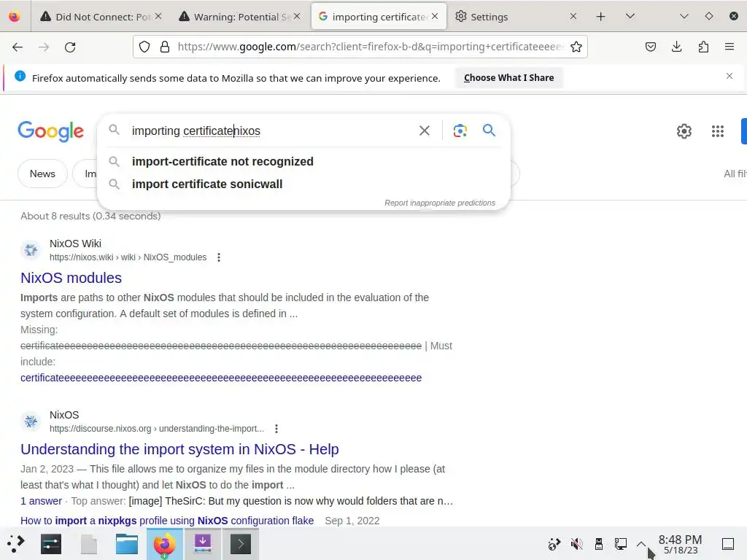The image size is (747, 560).
Task: Open the blank document taskbar icon
Action: (88, 544)
